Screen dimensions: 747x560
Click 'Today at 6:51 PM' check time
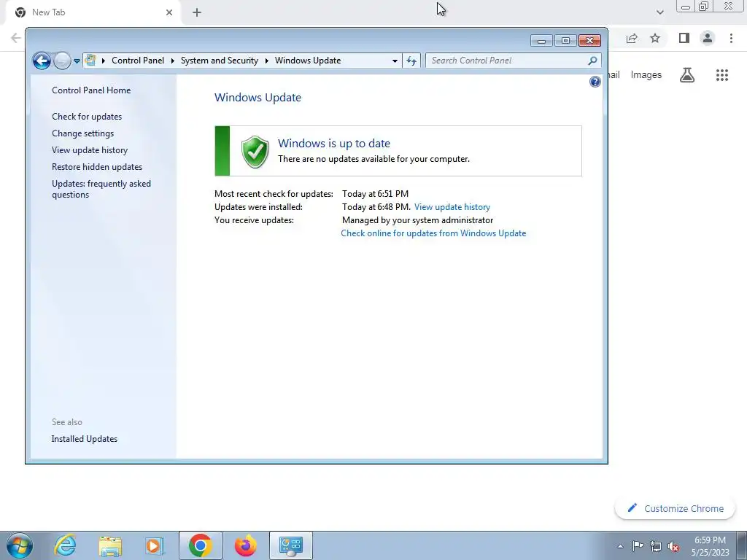(376, 194)
